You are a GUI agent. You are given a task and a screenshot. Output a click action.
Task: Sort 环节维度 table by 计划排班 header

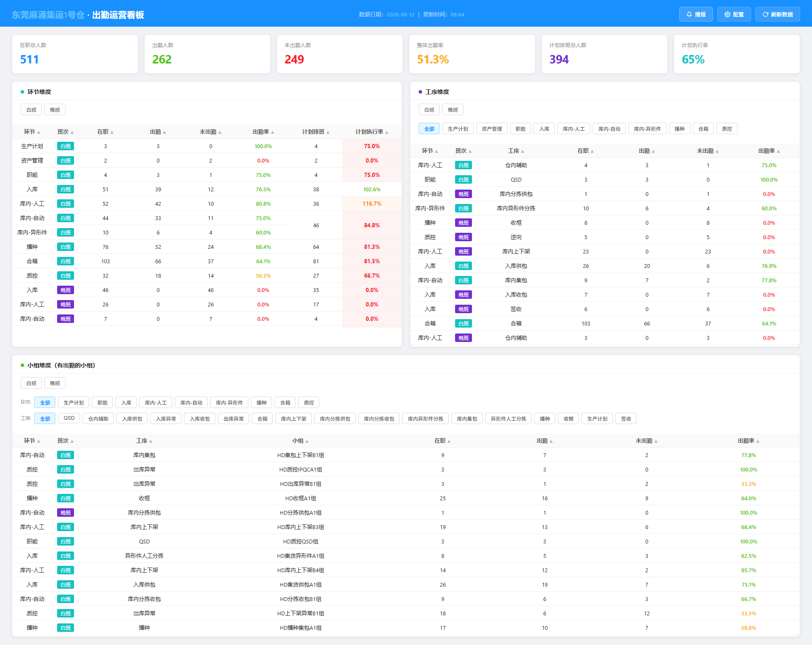(x=315, y=132)
